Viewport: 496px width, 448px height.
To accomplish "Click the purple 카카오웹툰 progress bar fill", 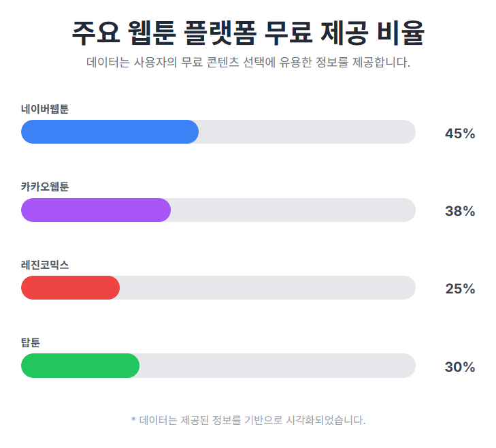I will coord(96,210).
